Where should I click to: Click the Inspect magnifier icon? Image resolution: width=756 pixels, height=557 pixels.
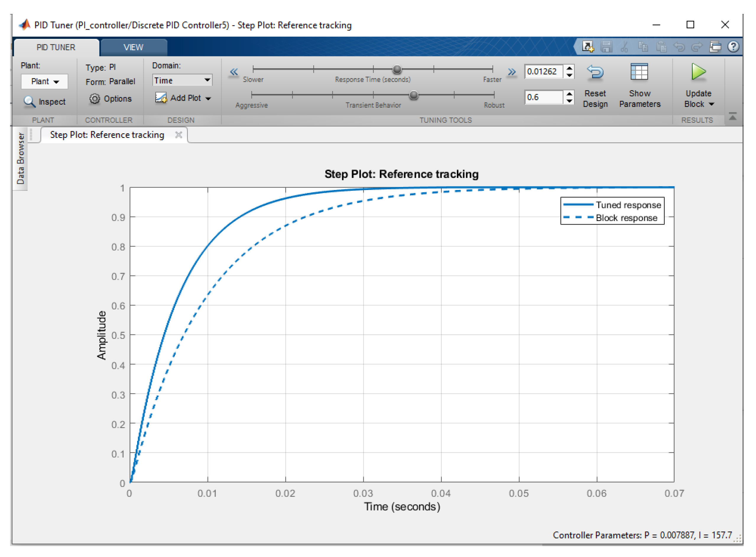[x=29, y=101]
